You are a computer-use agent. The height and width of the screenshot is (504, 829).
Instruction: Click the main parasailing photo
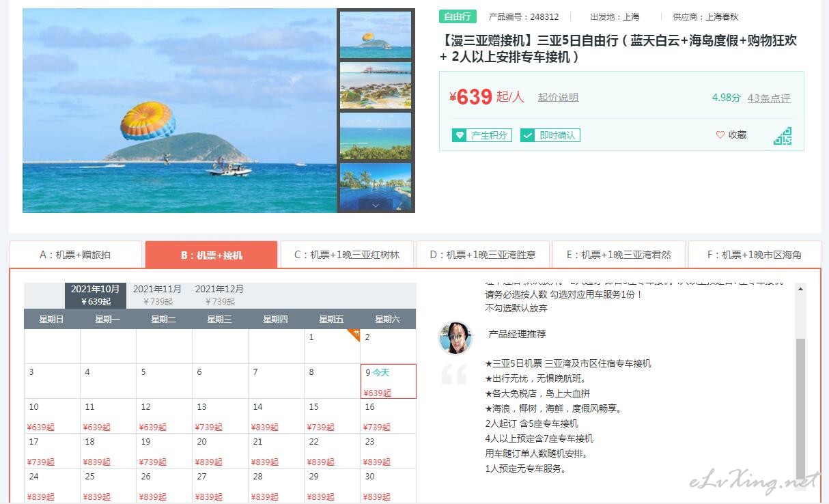click(x=180, y=111)
